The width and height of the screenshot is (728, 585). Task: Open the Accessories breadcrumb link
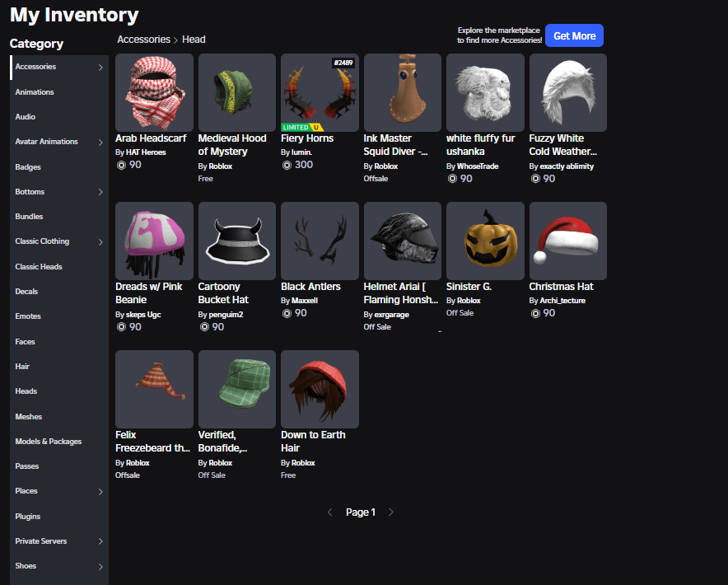pyautogui.click(x=143, y=39)
